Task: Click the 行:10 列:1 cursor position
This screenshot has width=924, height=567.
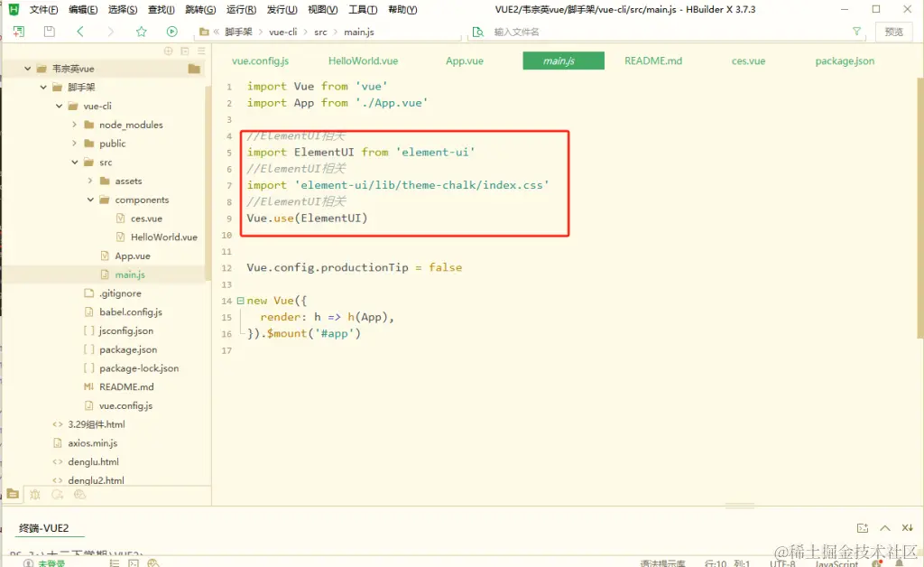Action: click(726, 563)
